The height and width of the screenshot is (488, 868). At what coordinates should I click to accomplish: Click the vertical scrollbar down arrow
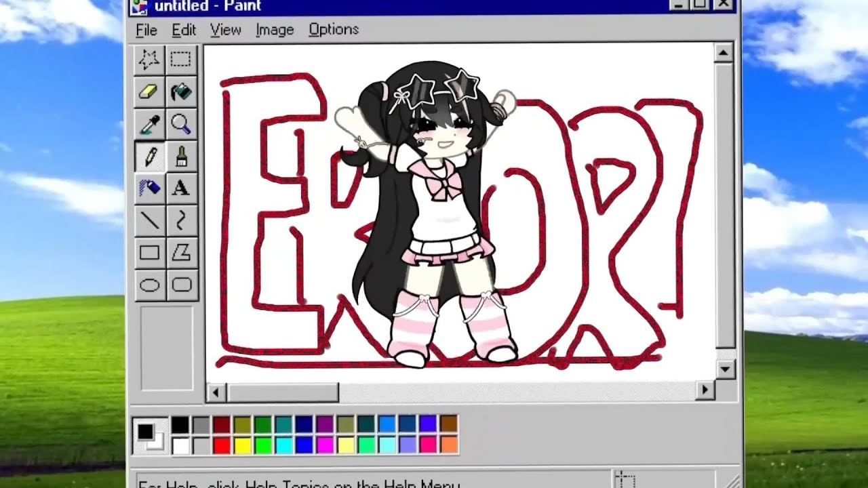[724, 369]
